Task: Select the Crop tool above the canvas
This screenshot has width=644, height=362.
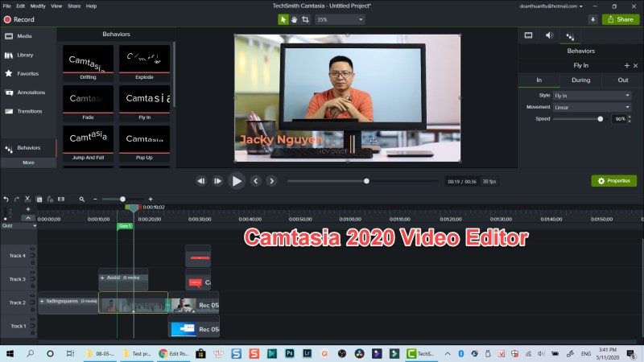Action: (x=305, y=19)
